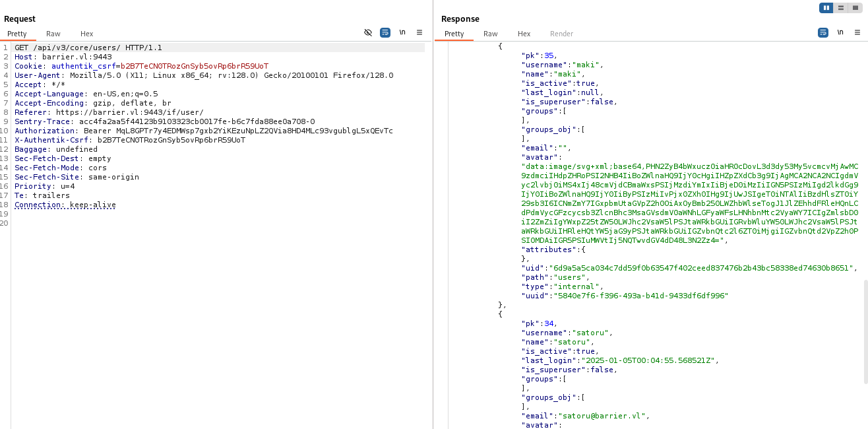Click the User-Agent header line
This screenshot has width=868, height=429.
[204, 75]
